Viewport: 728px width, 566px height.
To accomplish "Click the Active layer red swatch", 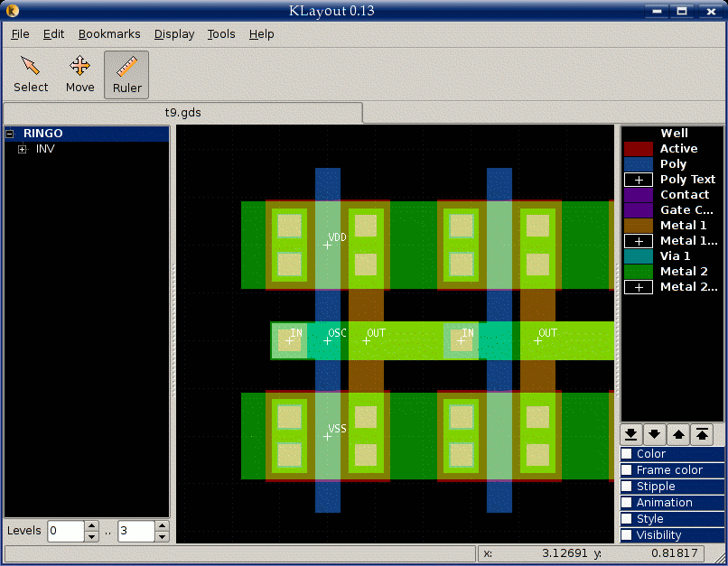I will point(639,149).
